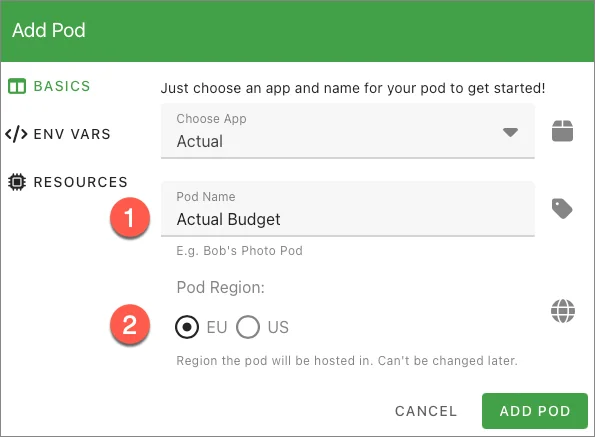Image resolution: width=595 pixels, height=437 pixels.
Task: Click the ADD POD button
Action: click(x=535, y=411)
